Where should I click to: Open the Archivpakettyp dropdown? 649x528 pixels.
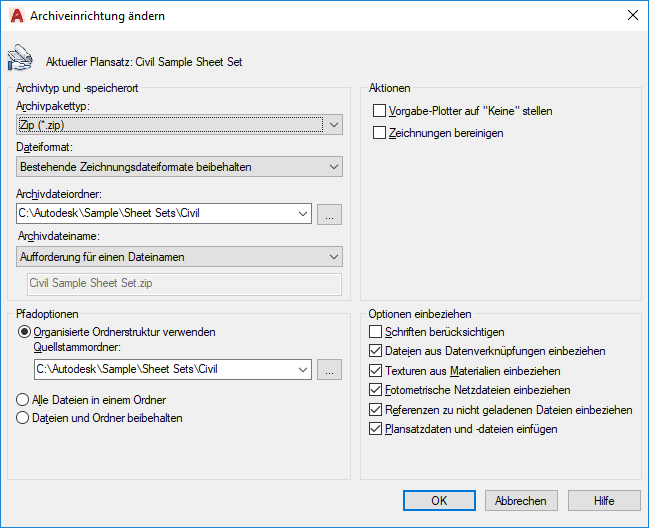click(x=333, y=125)
